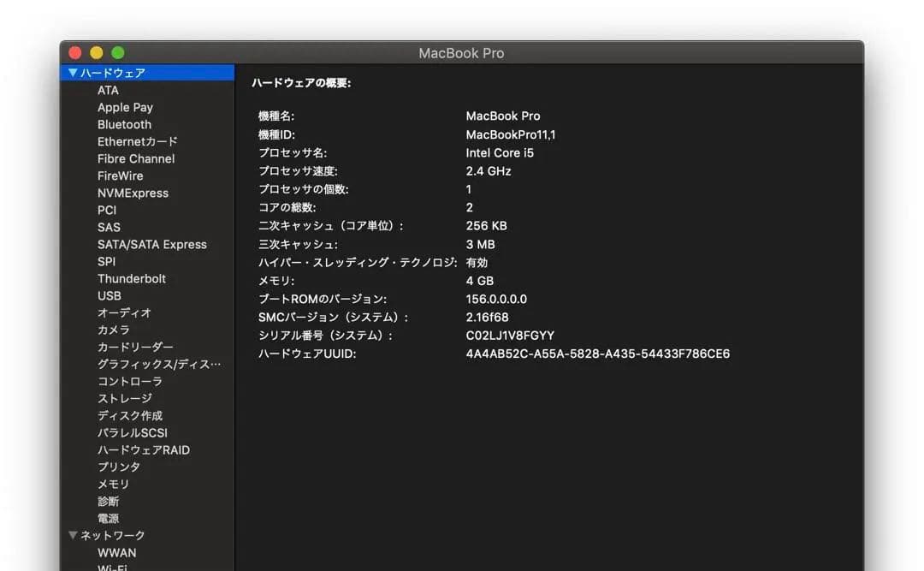Select the WWAN entry
Image resolution: width=924 pixels, height=571 pixels.
point(116,552)
